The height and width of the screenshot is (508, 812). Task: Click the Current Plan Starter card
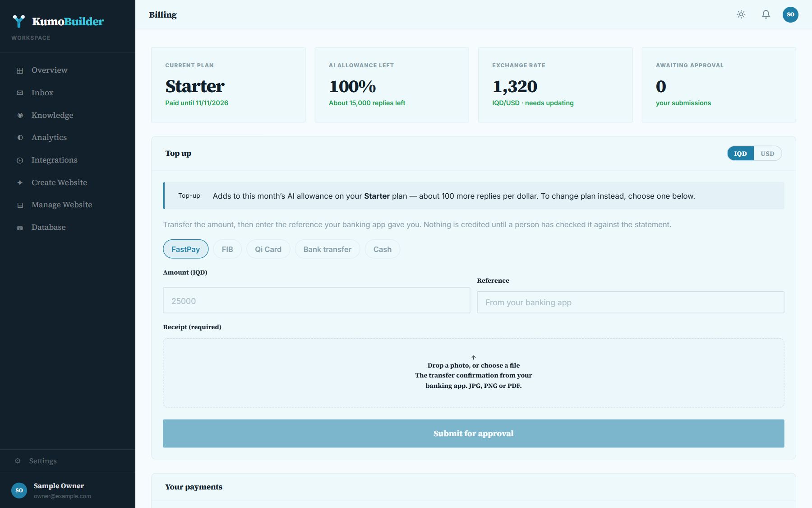[x=228, y=85]
